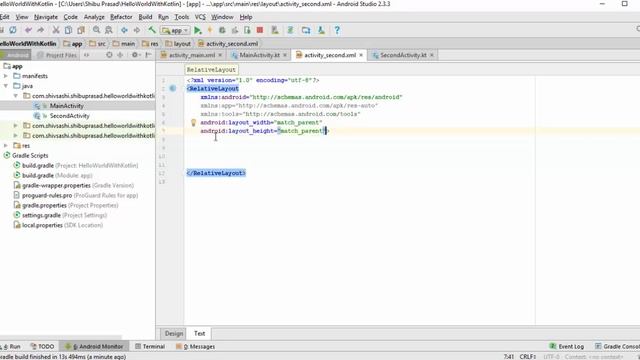640x360 pixels.
Task: Close the MainActivity.kt tab
Action: (285, 55)
